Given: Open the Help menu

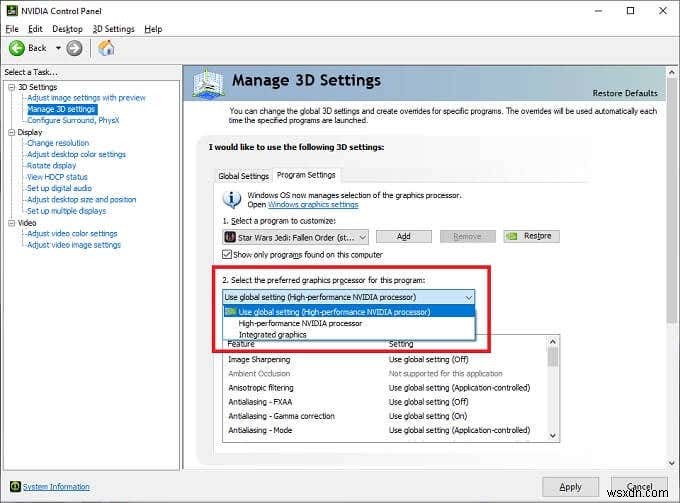Looking at the screenshot, I should [x=153, y=29].
